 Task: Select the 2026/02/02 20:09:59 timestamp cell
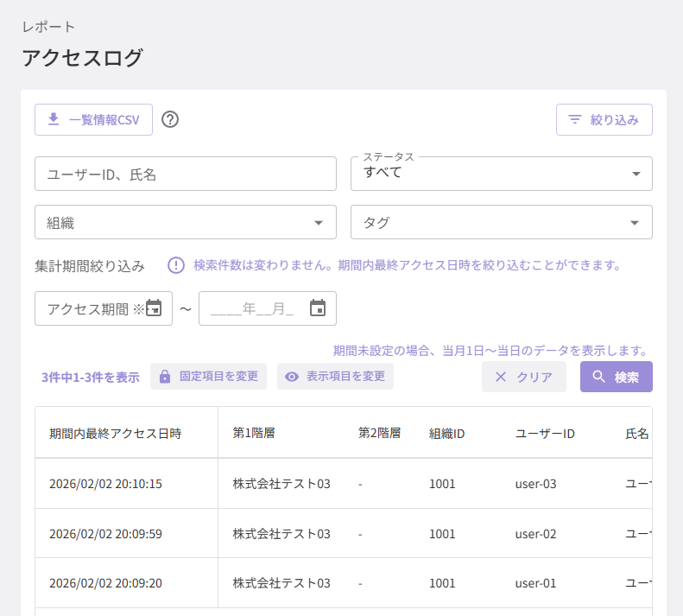[105, 534]
